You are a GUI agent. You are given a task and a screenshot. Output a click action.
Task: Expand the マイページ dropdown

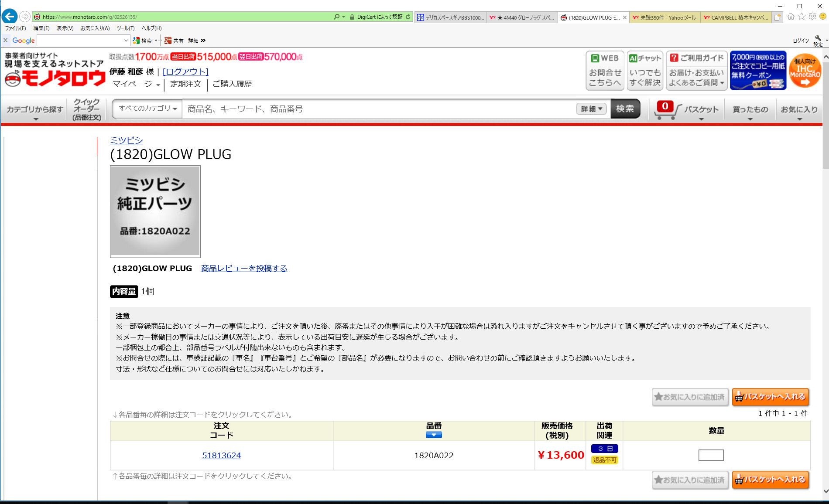tap(136, 84)
